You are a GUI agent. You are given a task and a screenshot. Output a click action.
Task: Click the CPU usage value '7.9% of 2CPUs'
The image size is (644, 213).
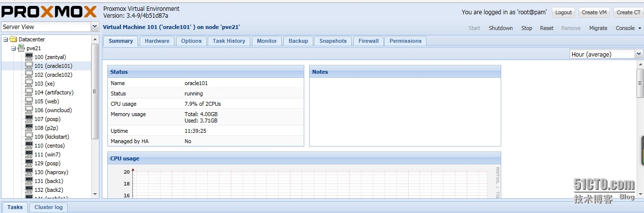(203, 104)
